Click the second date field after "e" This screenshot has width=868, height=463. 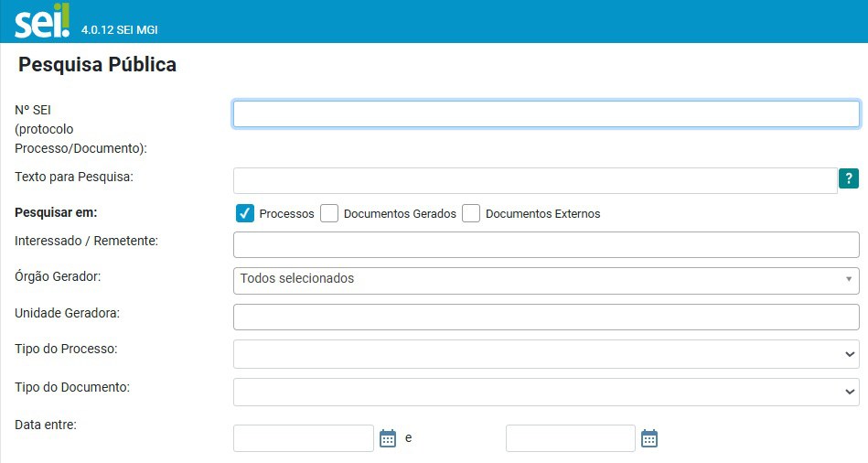pos(570,438)
